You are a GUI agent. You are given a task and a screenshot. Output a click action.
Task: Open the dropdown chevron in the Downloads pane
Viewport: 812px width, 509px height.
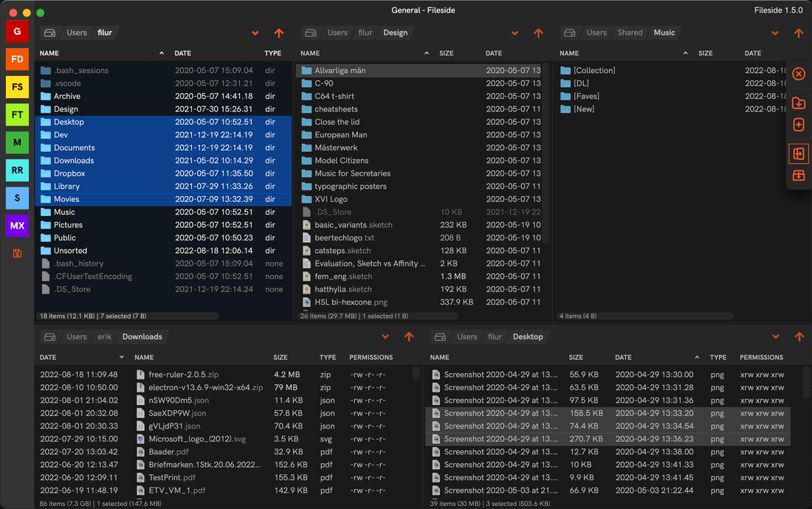(385, 336)
